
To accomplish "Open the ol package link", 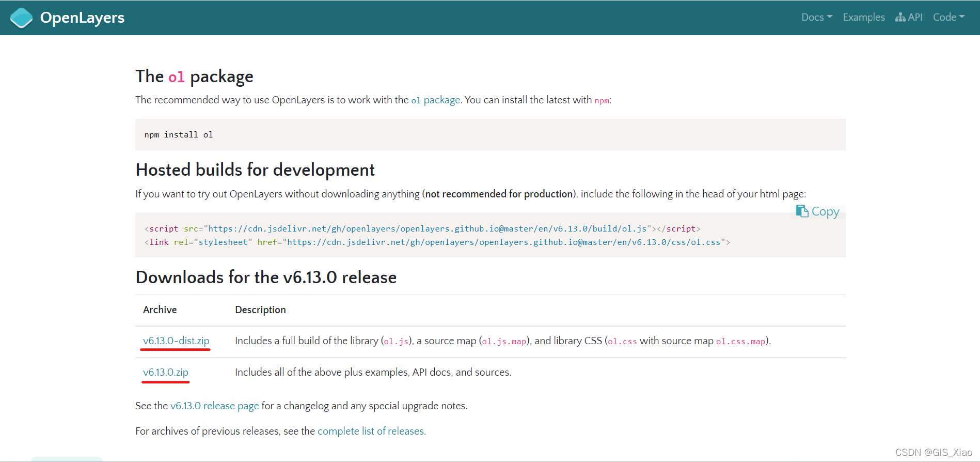I will 435,100.
